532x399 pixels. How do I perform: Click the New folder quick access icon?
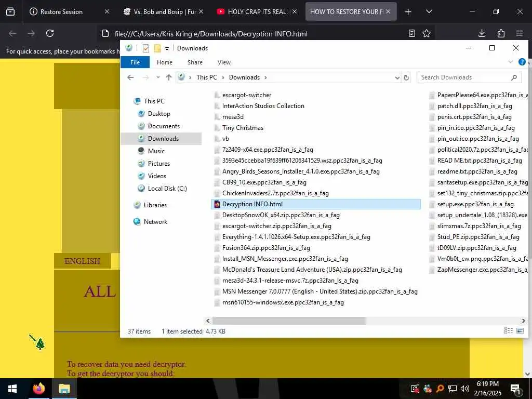157,48
